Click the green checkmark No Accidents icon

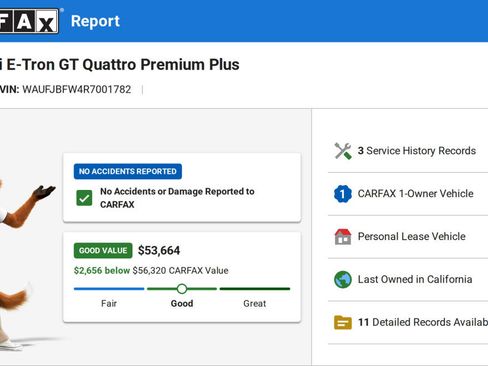coord(84,198)
